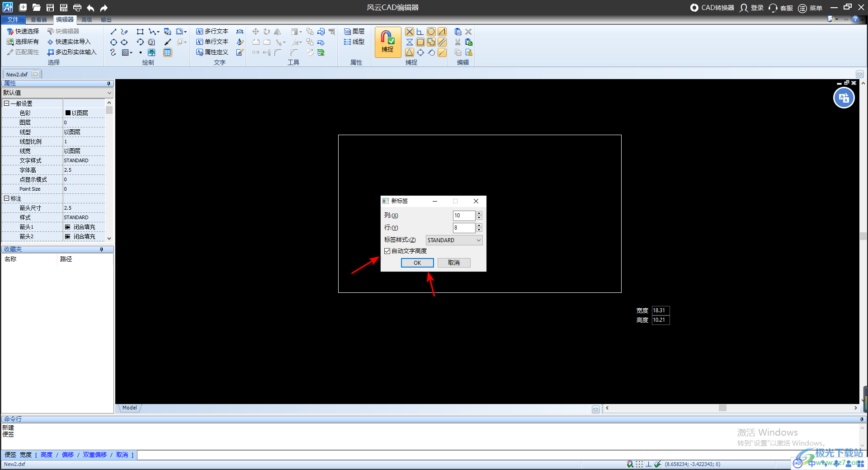This screenshot has width=868, height=470.
Task: Toggle the large 捕捉 snap button
Action: coord(387,42)
